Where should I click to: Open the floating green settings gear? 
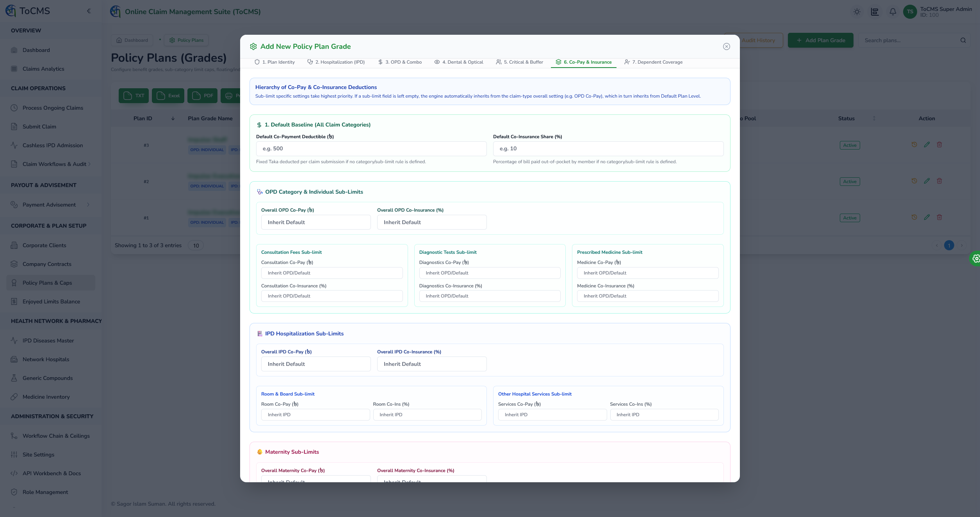click(x=975, y=258)
